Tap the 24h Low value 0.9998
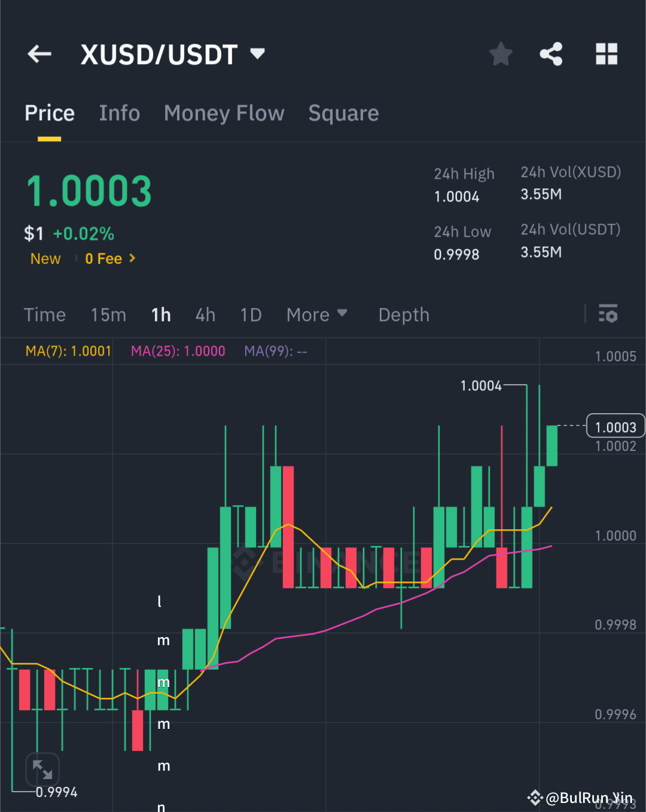The image size is (646, 812). pyautogui.click(x=456, y=255)
